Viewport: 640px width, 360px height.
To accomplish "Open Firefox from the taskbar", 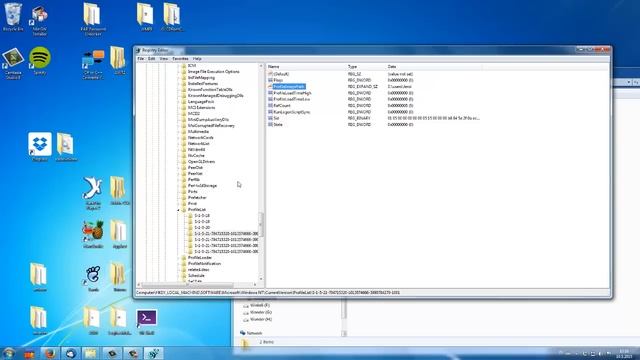I will pos(50,353).
